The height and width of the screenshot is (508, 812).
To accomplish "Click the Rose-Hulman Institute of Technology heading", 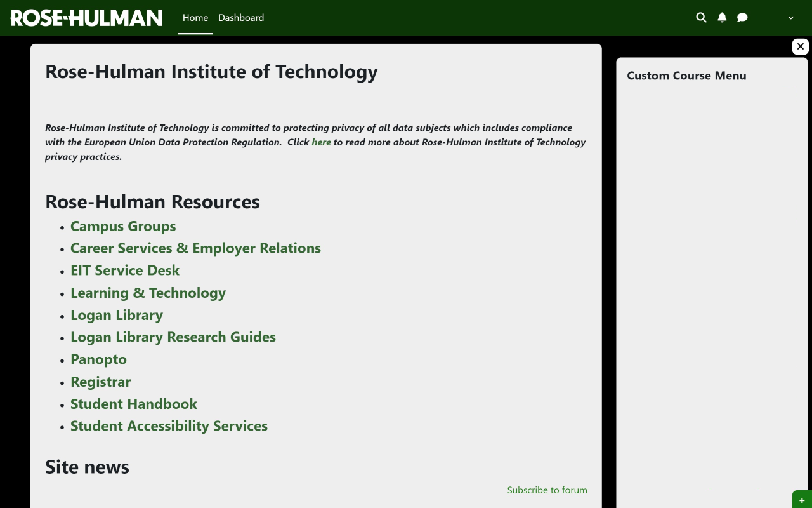I will [x=211, y=72].
